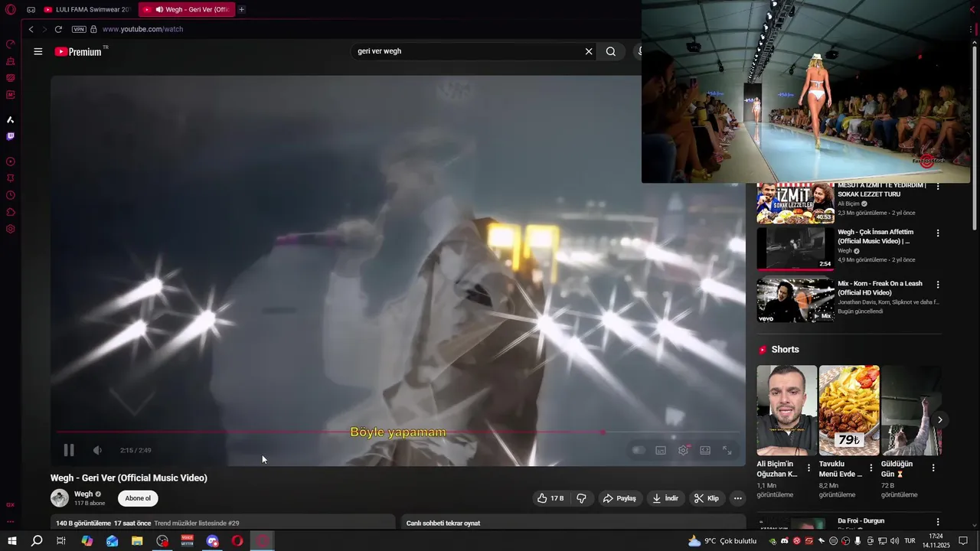Click the Klip clip button
Viewport: 980px width, 551px height.
coord(707,498)
